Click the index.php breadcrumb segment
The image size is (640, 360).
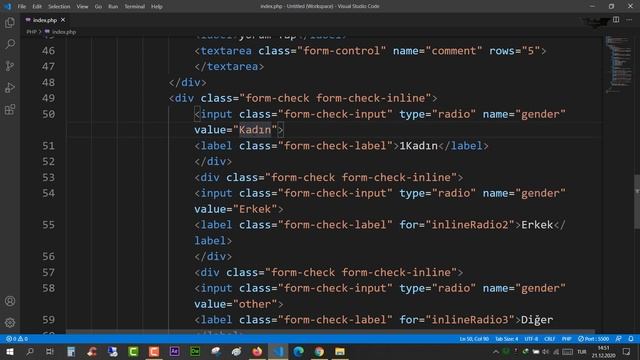pos(60,31)
